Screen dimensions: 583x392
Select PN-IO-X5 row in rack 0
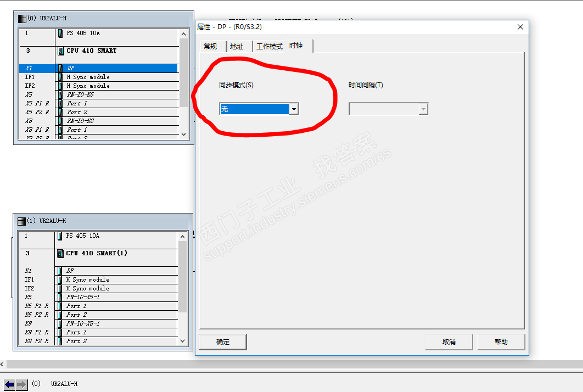point(99,94)
